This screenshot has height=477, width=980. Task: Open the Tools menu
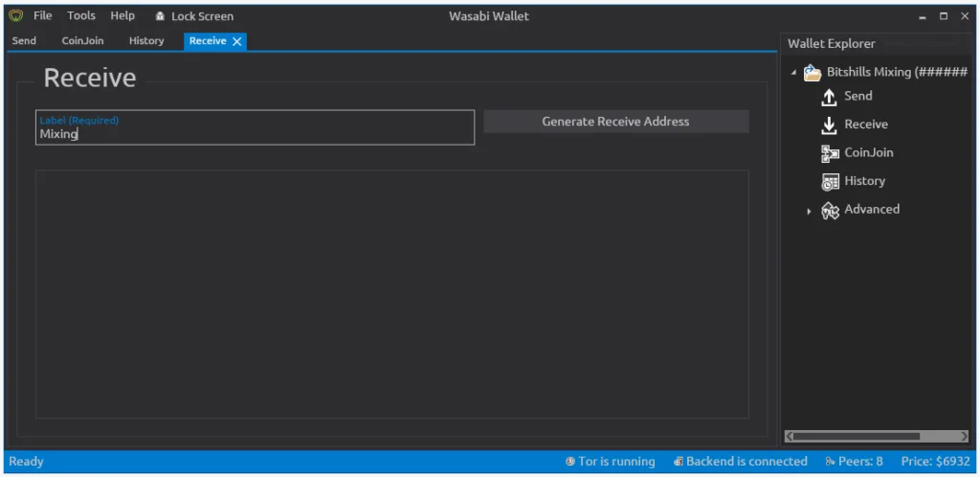[81, 16]
